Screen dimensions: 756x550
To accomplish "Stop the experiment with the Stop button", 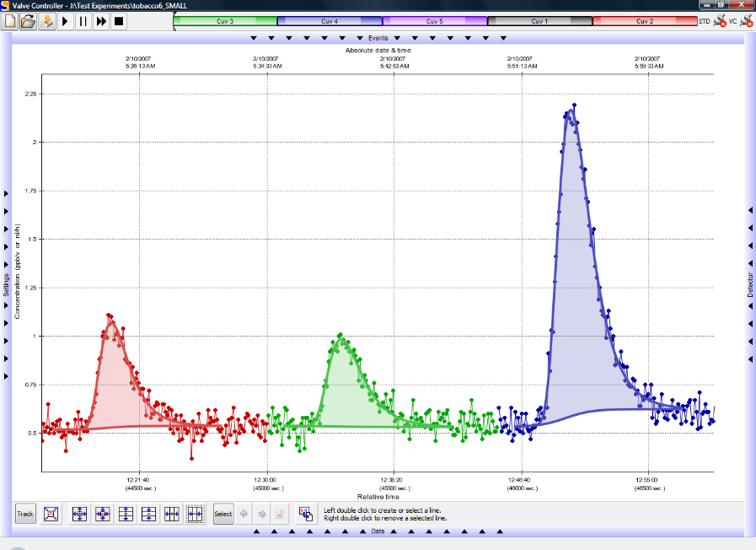I will pyautogui.click(x=119, y=21).
